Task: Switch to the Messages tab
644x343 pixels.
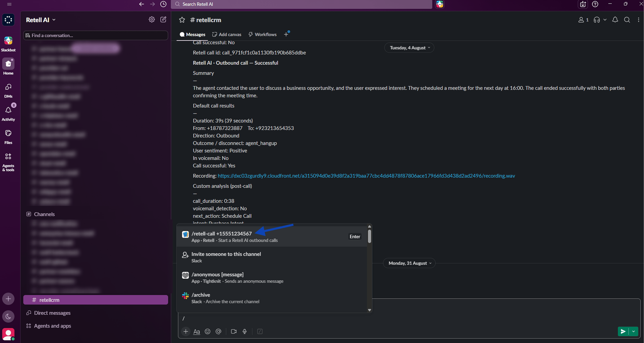Action: coord(192,34)
